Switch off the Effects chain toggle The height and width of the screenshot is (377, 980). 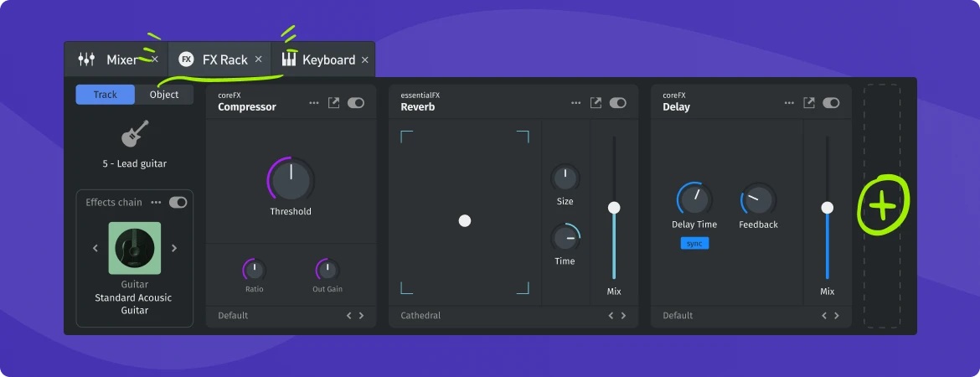point(178,202)
